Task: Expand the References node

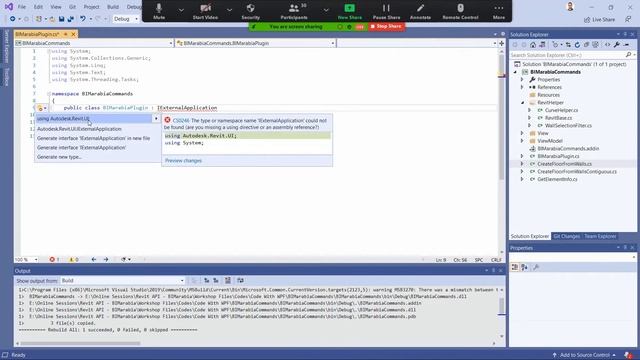Action: click(x=522, y=87)
